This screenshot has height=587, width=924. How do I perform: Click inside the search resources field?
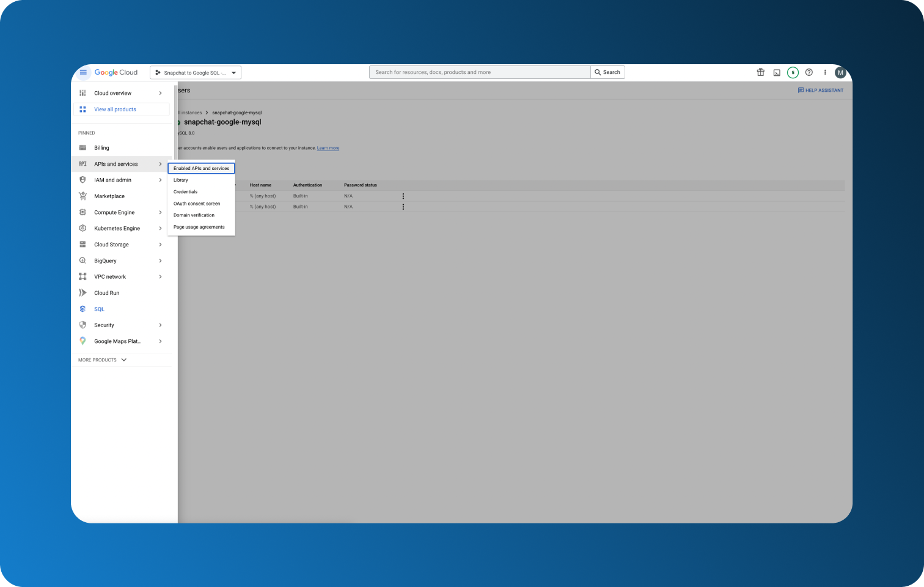[479, 72]
